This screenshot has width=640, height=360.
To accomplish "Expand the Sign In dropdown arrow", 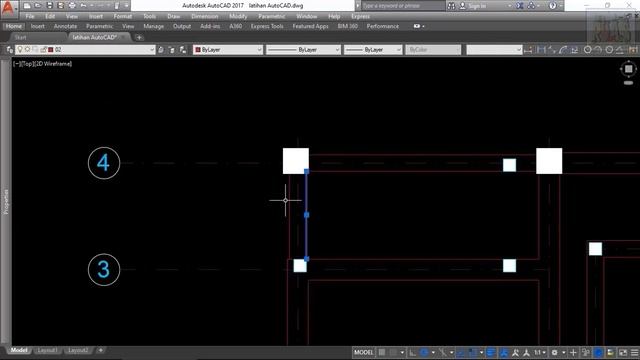I will tap(509, 6).
